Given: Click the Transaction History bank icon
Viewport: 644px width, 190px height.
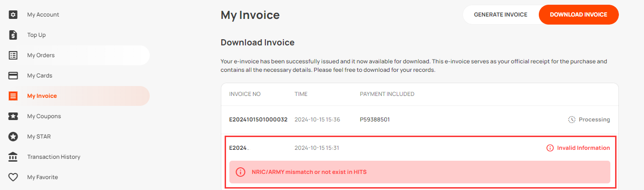Looking at the screenshot, I should [13, 157].
